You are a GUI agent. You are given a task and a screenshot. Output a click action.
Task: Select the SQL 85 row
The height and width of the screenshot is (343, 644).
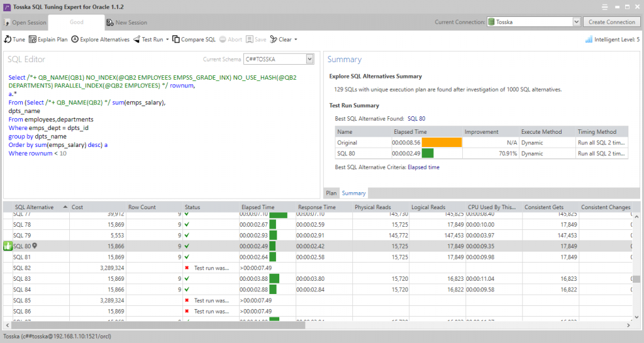pyautogui.click(x=317, y=300)
